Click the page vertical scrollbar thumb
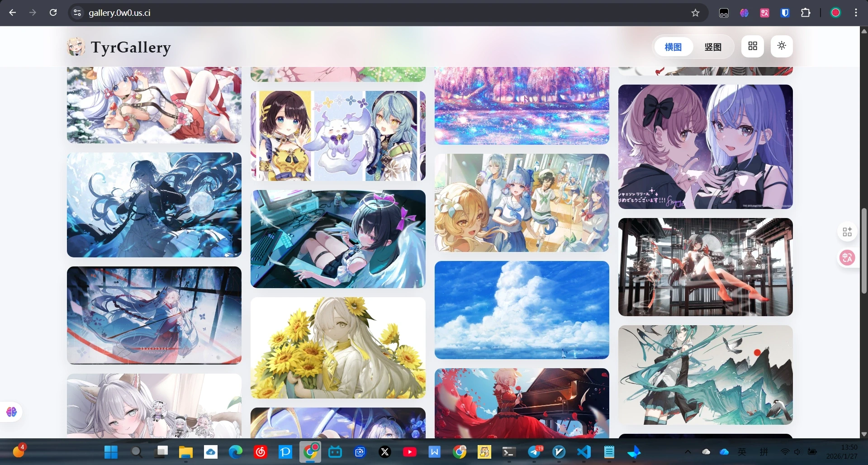The height and width of the screenshot is (465, 868). pyautogui.click(x=864, y=251)
